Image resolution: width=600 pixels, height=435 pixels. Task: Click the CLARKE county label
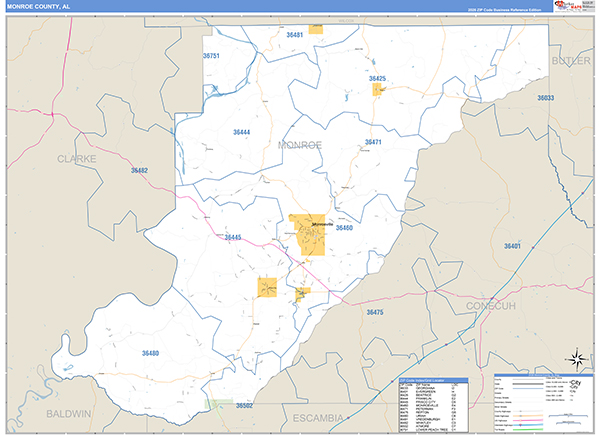coord(76,158)
